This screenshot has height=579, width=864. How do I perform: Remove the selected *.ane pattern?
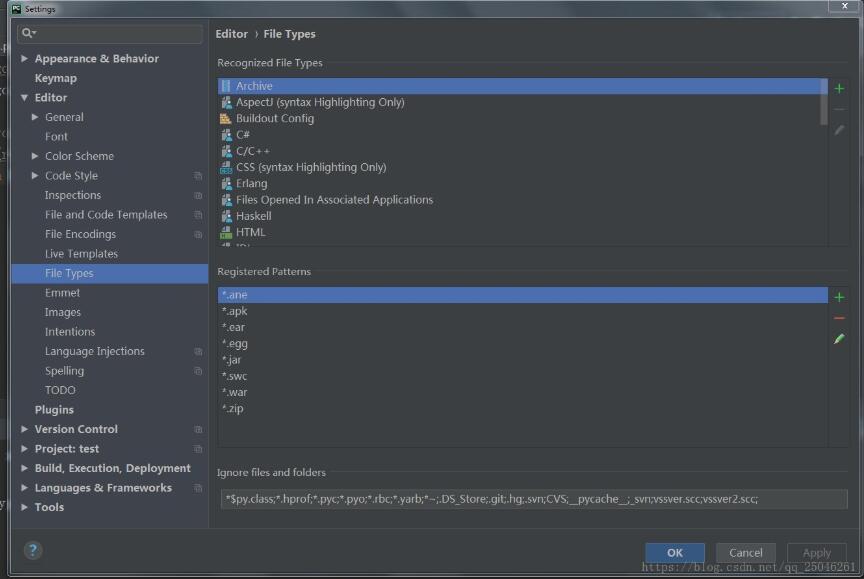click(x=839, y=317)
